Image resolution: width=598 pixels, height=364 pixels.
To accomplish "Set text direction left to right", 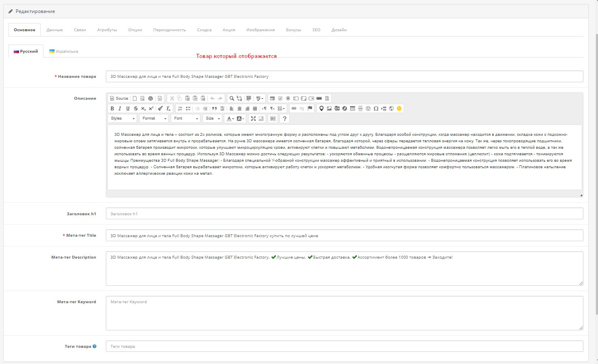I will point(264,109).
